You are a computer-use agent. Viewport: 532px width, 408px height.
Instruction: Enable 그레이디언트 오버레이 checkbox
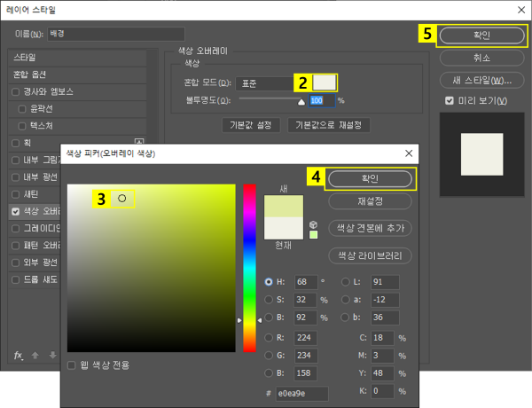coord(15,229)
